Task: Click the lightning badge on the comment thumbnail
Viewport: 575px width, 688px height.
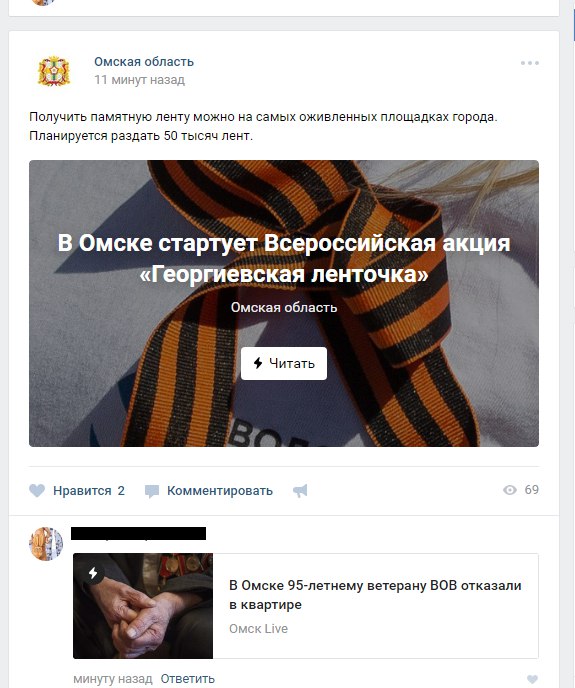Action: (93, 573)
